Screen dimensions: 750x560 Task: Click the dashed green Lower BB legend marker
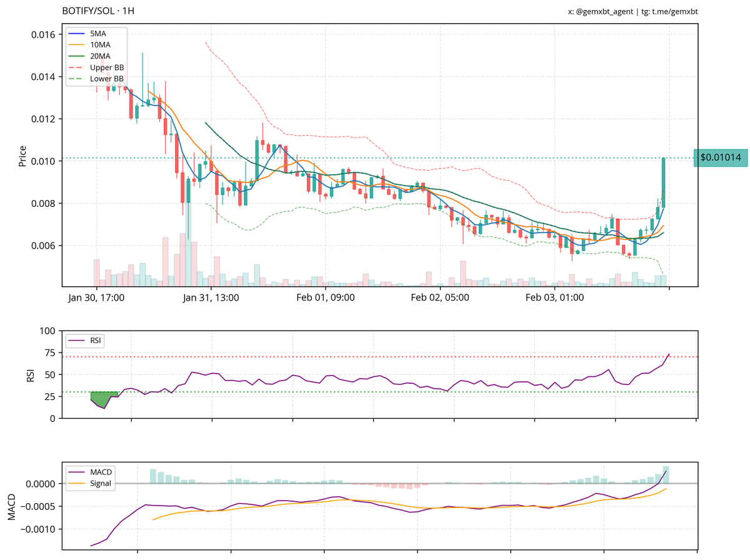(76, 79)
